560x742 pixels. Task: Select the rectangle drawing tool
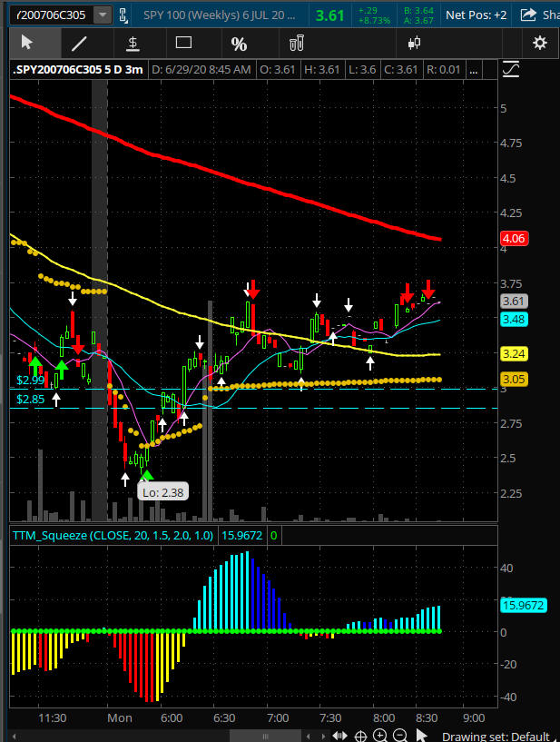coord(184,43)
